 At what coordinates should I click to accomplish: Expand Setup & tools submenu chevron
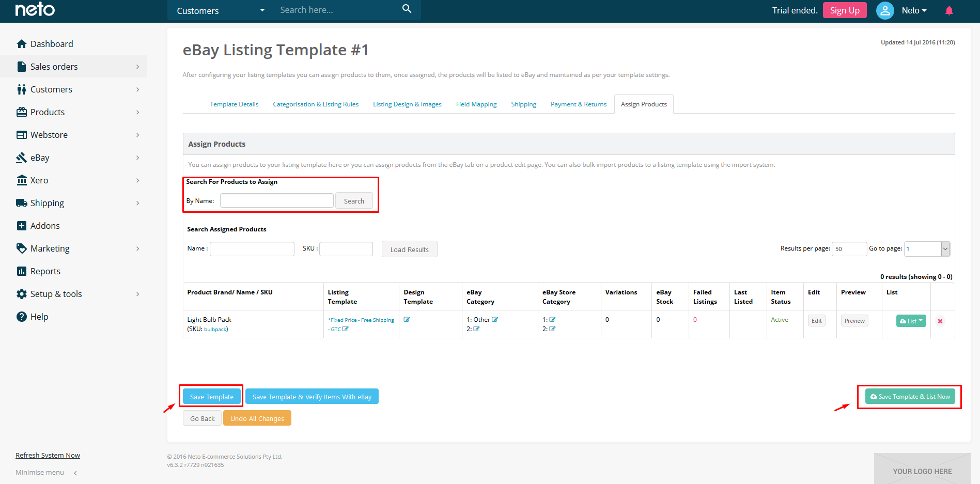tap(137, 294)
